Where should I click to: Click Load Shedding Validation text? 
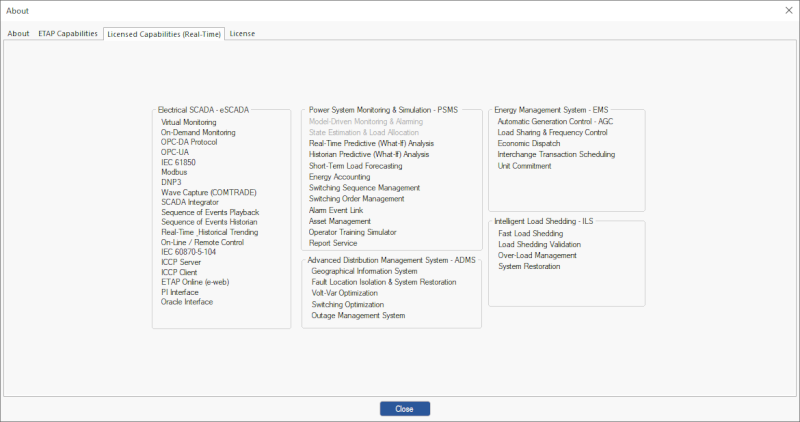[x=539, y=244]
